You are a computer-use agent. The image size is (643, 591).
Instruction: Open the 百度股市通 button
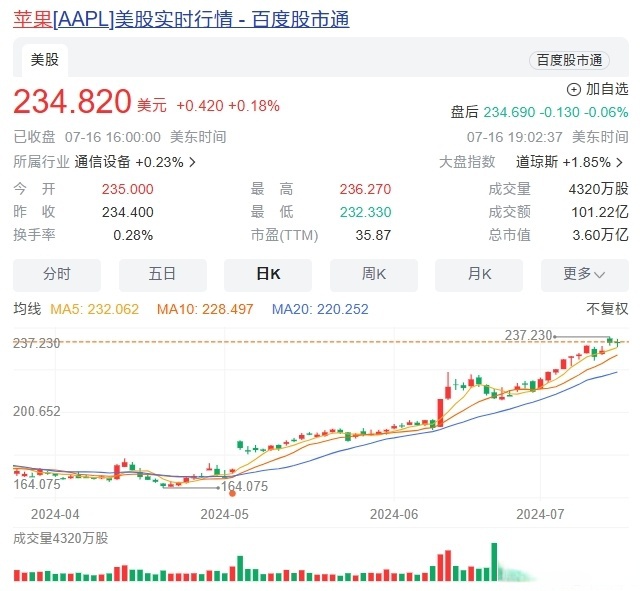tap(569, 60)
